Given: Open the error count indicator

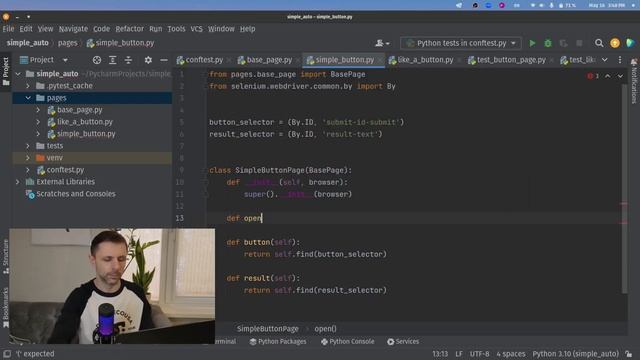Looking at the screenshot, I should click(x=593, y=76).
